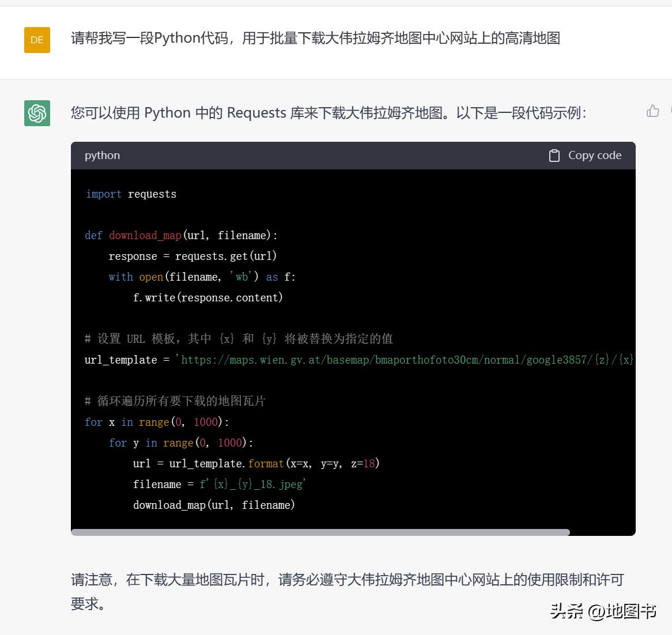Click the python language label on code block
This screenshot has height=635, width=672.
[102, 155]
